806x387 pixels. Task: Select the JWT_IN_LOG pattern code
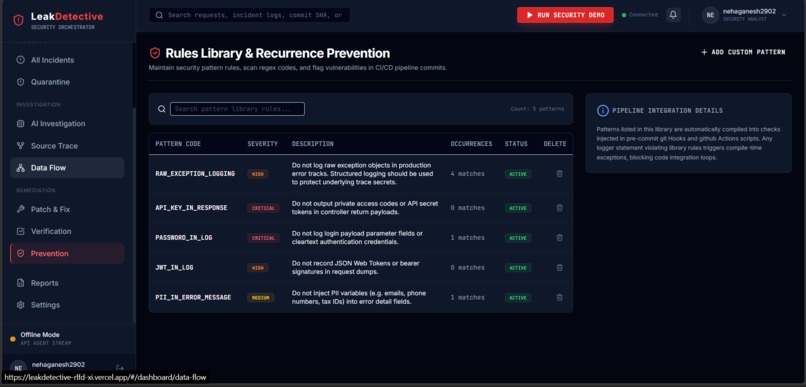pyautogui.click(x=174, y=267)
